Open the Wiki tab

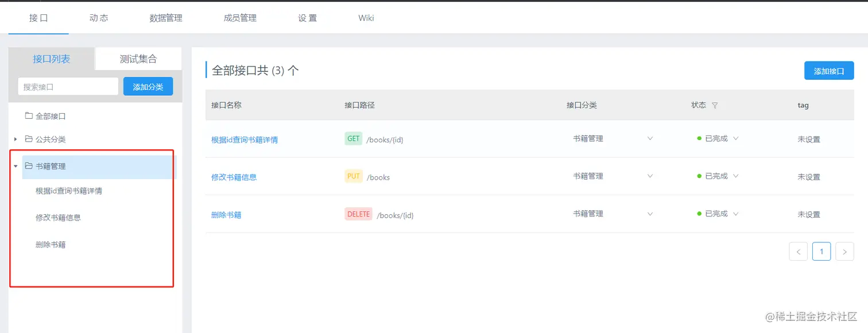click(x=366, y=18)
